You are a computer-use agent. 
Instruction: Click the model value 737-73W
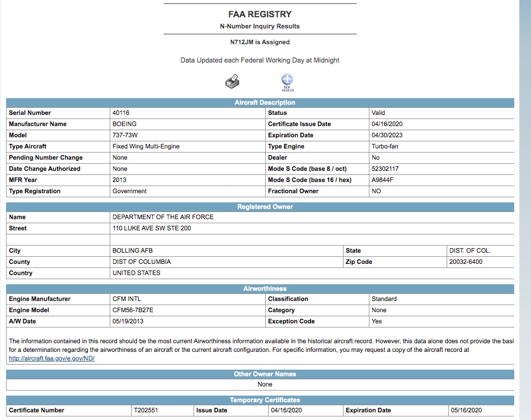pos(123,135)
